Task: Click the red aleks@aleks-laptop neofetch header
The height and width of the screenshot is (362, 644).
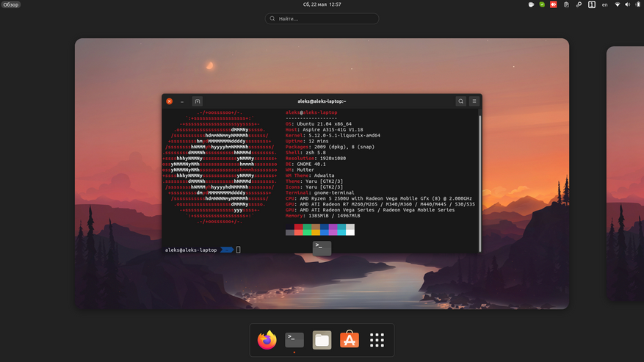Action: [311, 112]
